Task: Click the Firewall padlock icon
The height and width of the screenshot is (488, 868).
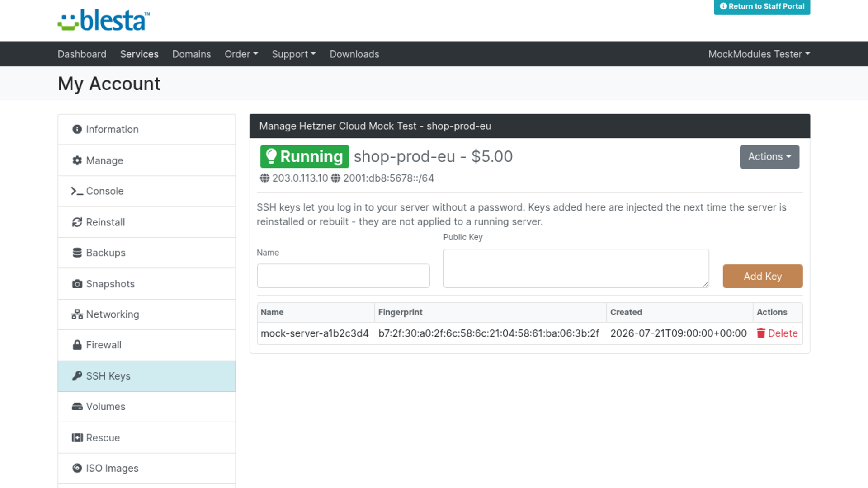Action: point(77,345)
